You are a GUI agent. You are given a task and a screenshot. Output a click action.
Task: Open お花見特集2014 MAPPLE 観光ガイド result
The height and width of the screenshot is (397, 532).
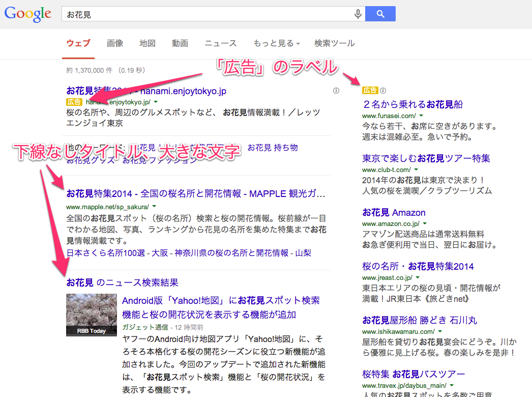(x=196, y=193)
